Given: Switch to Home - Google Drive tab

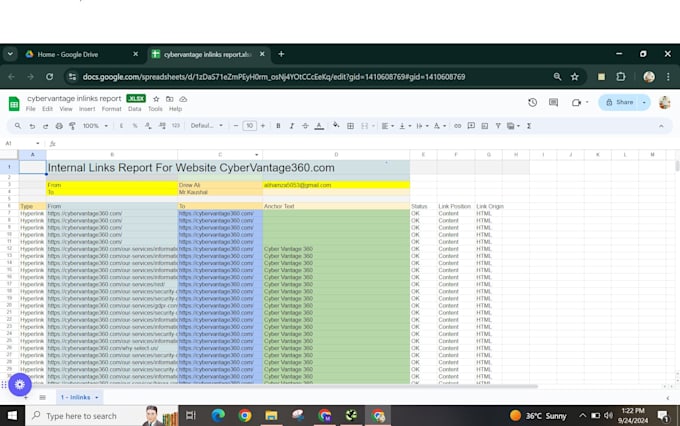Looking at the screenshot, I should 82,55.
